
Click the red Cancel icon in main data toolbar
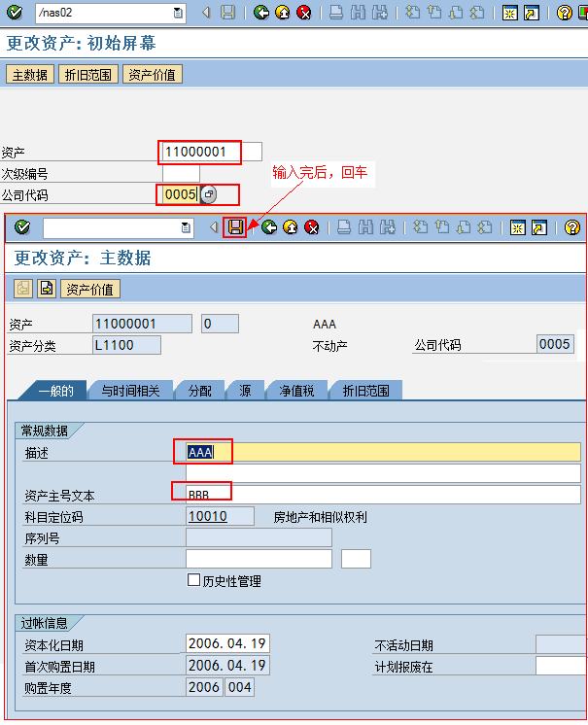coord(312,227)
